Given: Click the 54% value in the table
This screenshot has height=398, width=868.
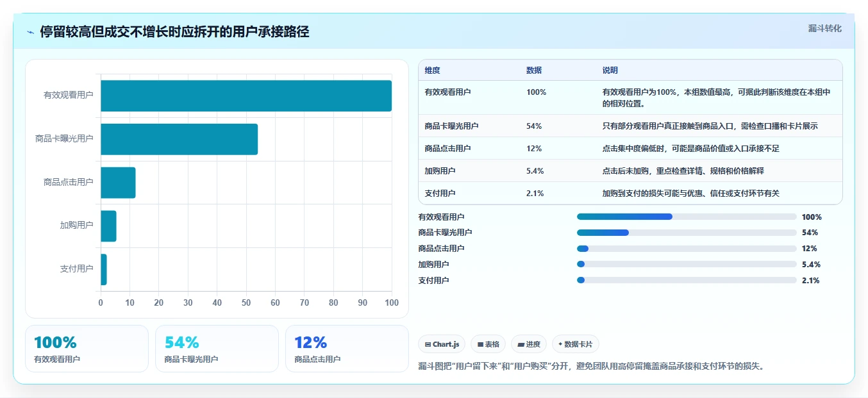Looking at the screenshot, I should click(534, 126).
